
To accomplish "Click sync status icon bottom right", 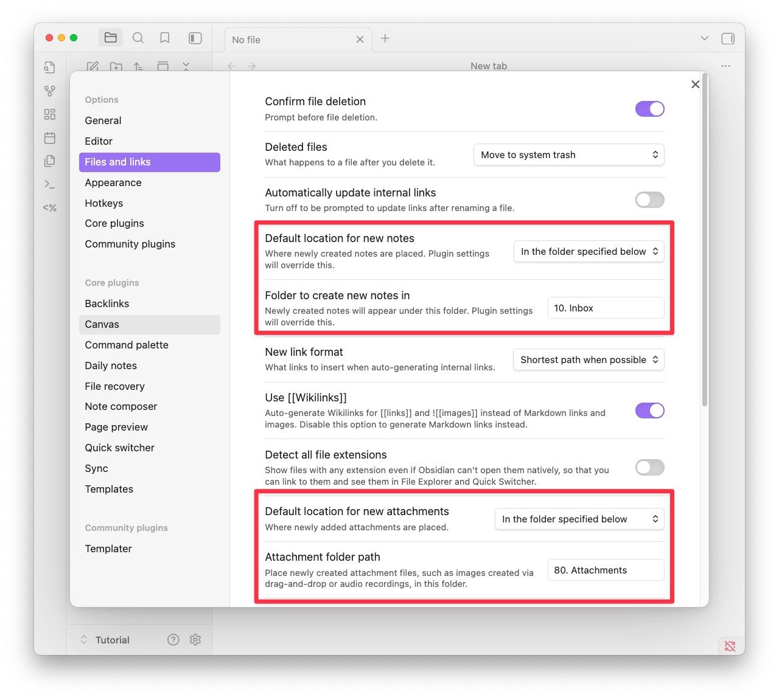I will click(x=730, y=646).
